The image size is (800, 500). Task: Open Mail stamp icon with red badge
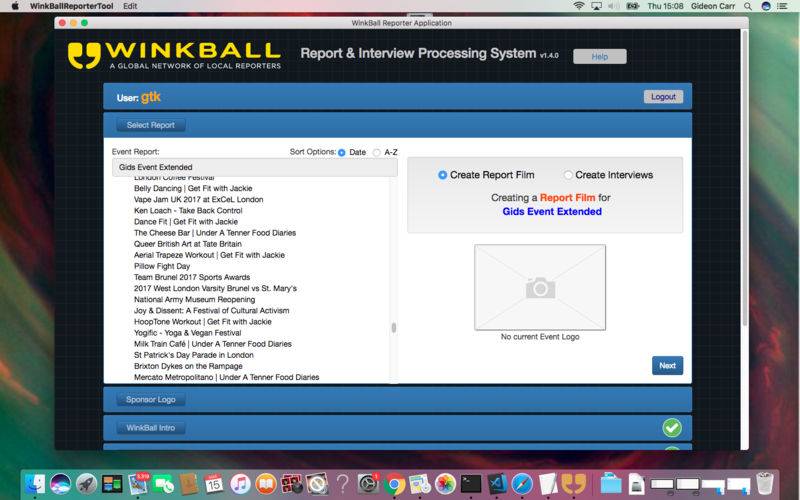pos(137,484)
